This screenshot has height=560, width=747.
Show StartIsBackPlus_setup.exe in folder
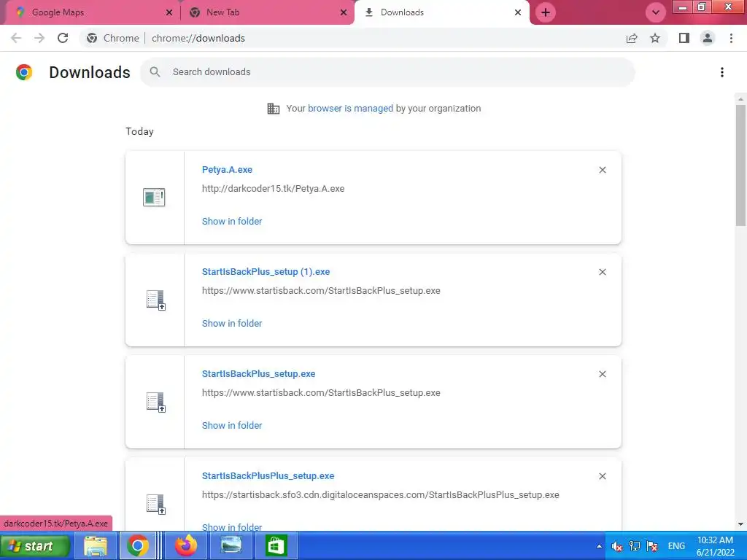coord(232,426)
